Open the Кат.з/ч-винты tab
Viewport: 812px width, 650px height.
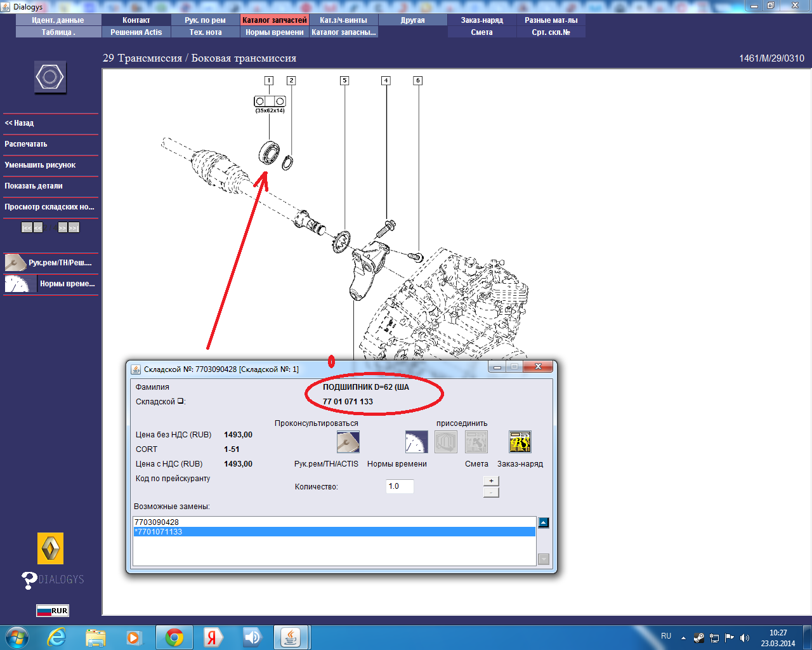[x=344, y=20]
